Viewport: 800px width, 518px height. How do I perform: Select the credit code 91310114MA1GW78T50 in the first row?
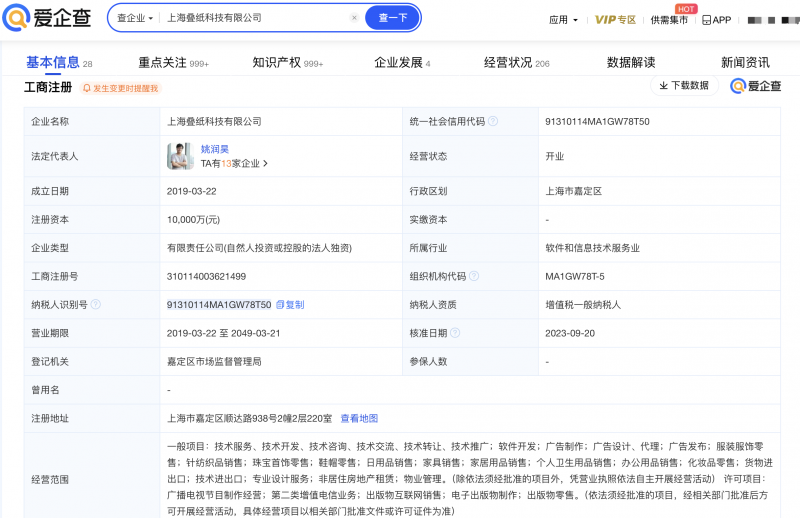click(x=597, y=121)
